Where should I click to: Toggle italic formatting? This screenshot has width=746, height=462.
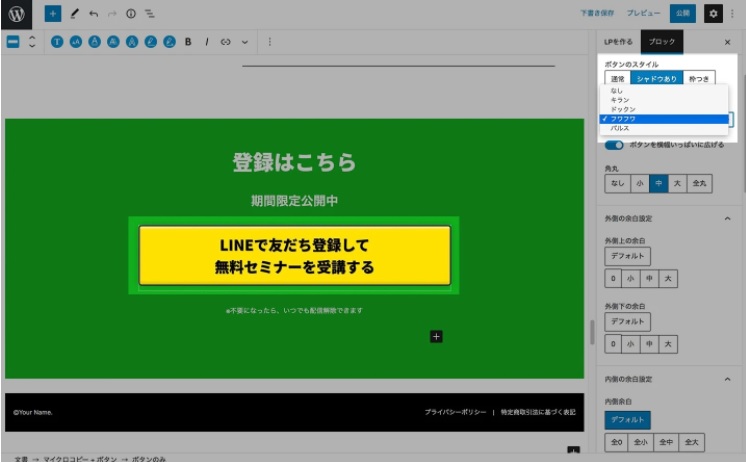[206, 42]
